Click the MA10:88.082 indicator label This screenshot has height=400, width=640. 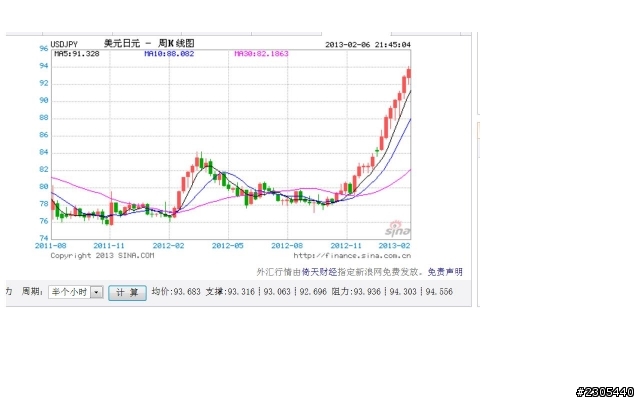[169, 54]
